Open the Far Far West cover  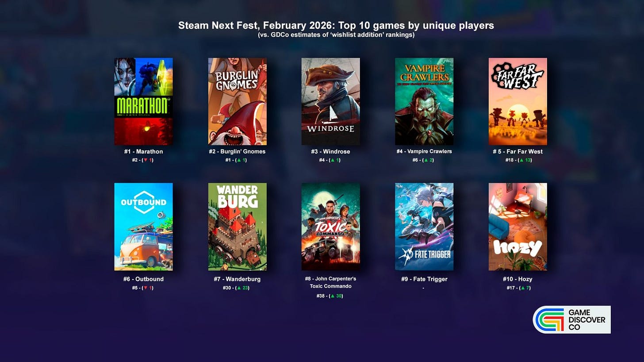518,101
